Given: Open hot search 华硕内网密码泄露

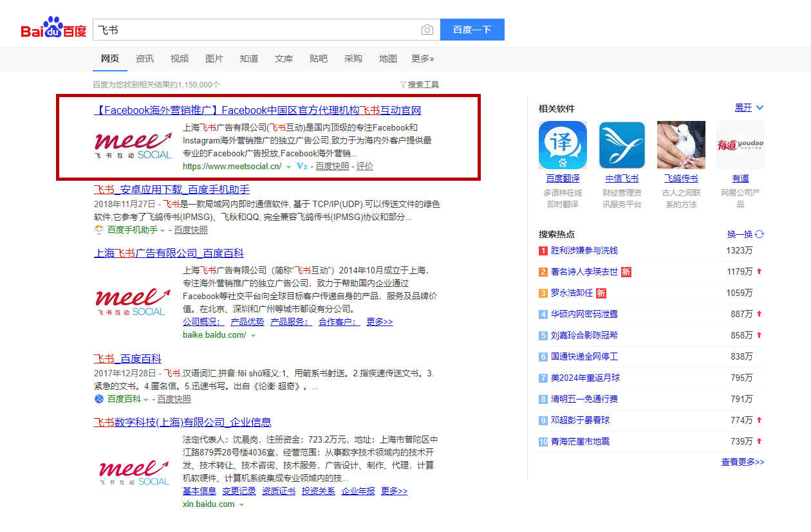Looking at the screenshot, I should (584, 314).
